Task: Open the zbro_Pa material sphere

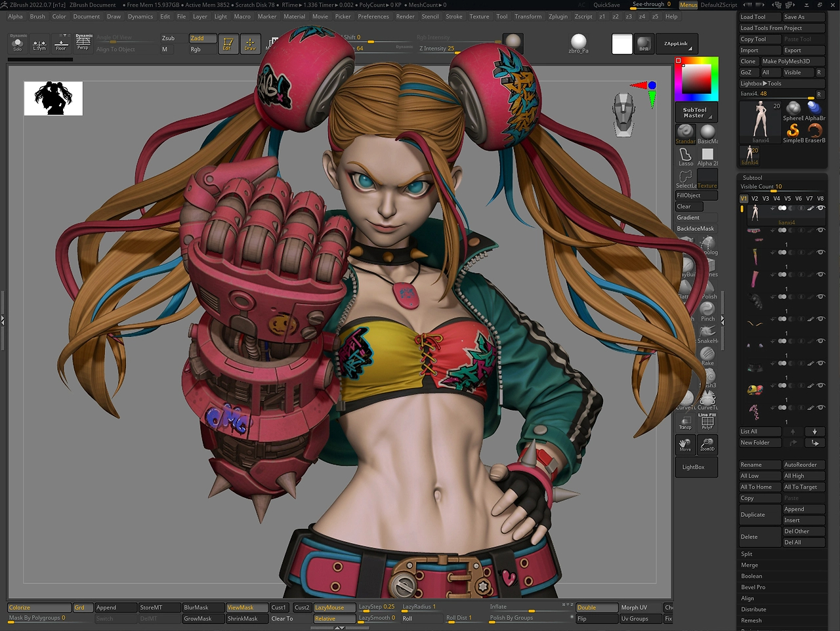Action: point(578,44)
